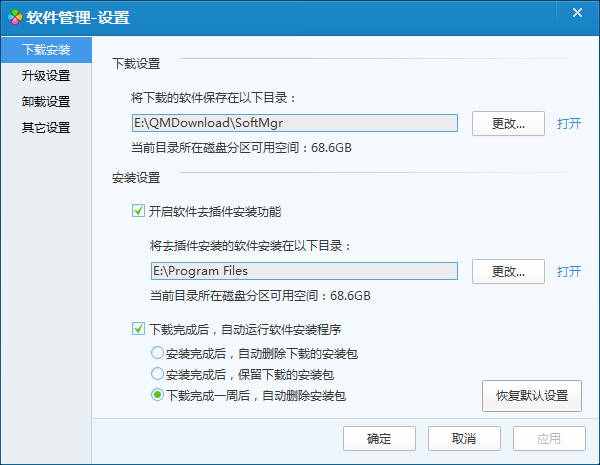Click the 应用 button
This screenshot has width=600, height=465.
click(549, 439)
